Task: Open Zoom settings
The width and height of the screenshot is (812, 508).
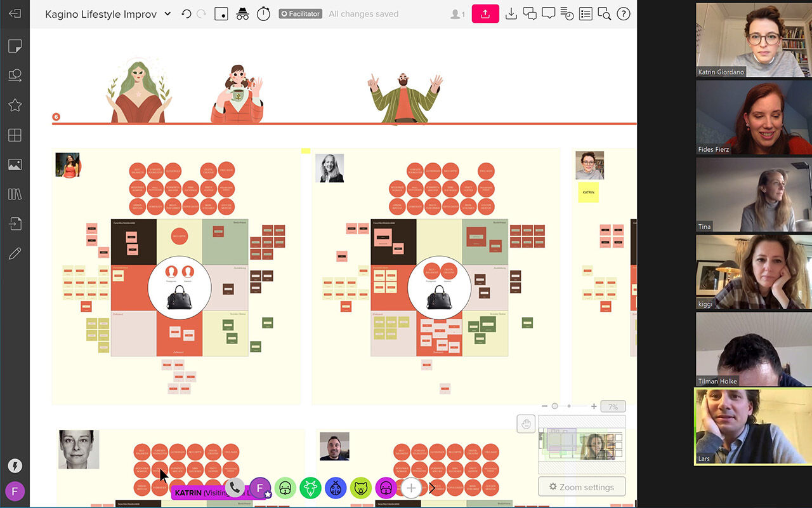Action: pyautogui.click(x=582, y=487)
